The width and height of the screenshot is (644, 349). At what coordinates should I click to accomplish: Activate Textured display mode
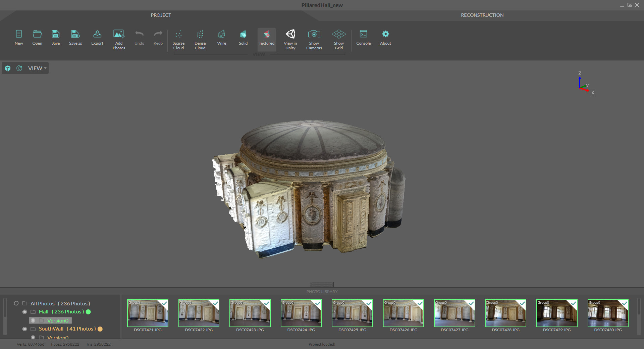[266, 38]
